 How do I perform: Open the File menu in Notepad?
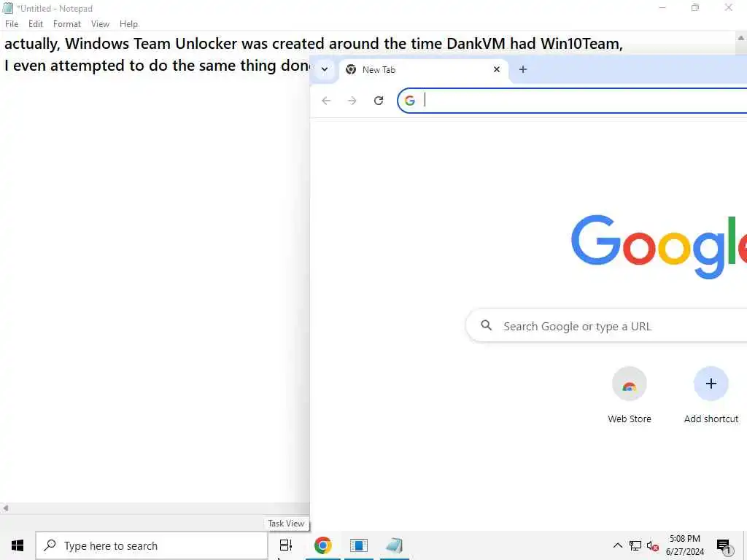[12, 24]
